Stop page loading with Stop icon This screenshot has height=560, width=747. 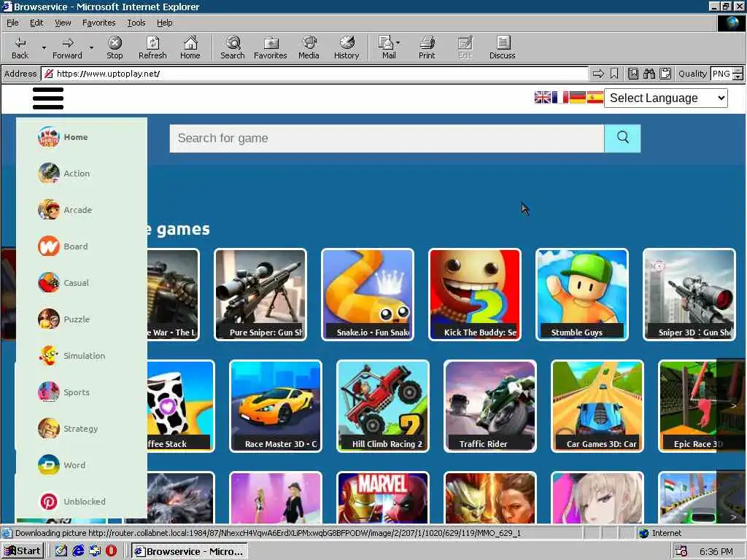[115, 47]
